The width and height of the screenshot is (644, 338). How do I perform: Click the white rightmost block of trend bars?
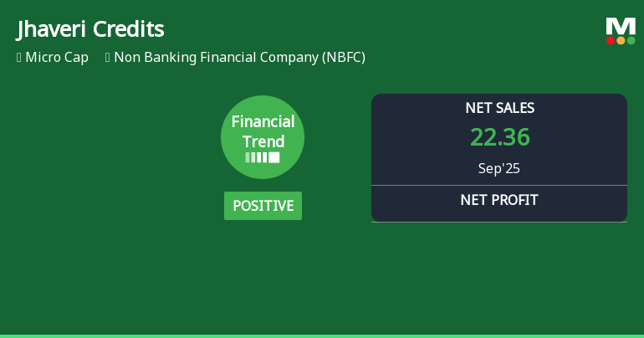coord(273,157)
